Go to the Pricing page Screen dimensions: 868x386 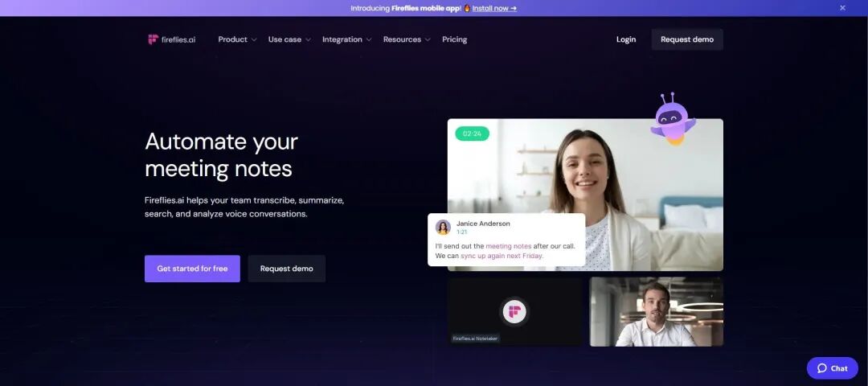coord(454,39)
